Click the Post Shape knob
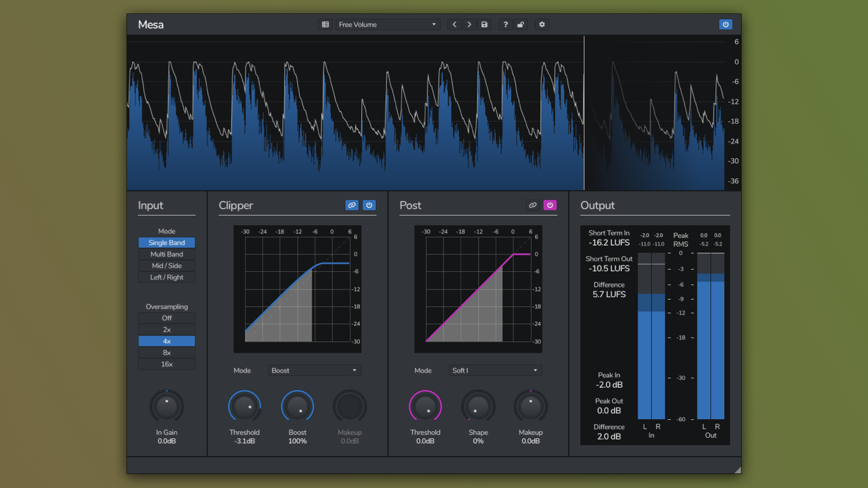The height and width of the screenshot is (488, 868). [x=478, y=406]
